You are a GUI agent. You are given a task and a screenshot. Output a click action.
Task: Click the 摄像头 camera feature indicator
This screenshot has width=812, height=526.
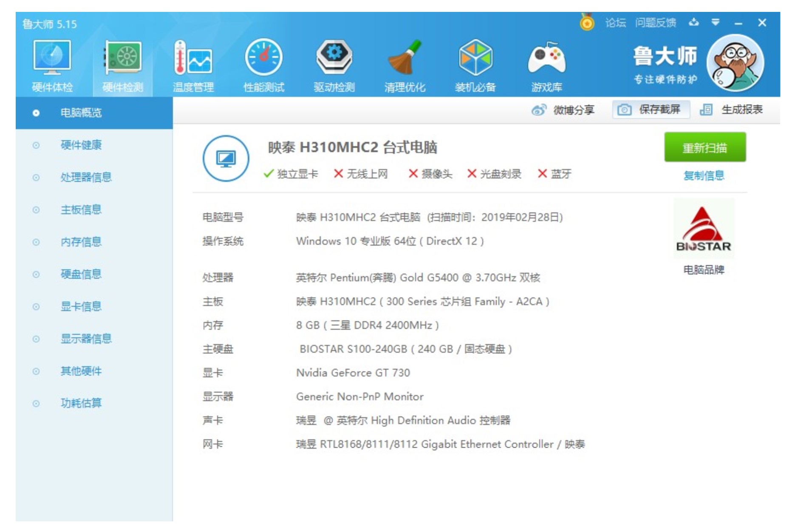click(x=430, y=174)
